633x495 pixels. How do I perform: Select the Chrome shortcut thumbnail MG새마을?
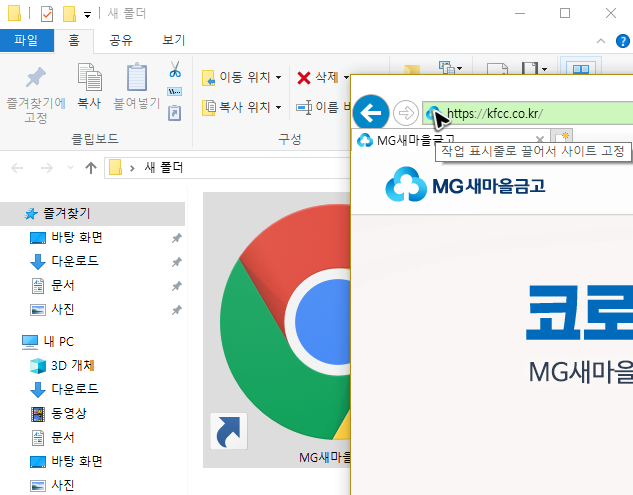tap(277, 330)
